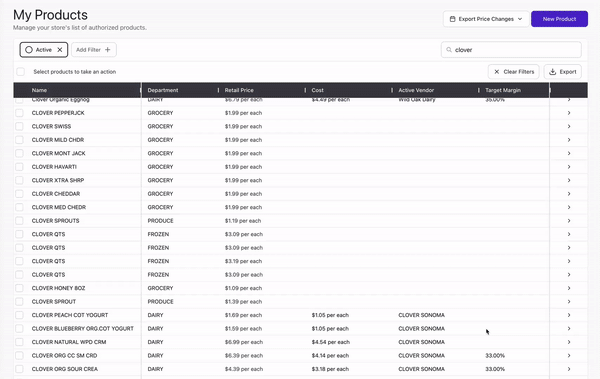Tick the CLOVER PEPPERJCK row checkbox
600x379 pixels.
pyautogui.click(x=19, y=113)
